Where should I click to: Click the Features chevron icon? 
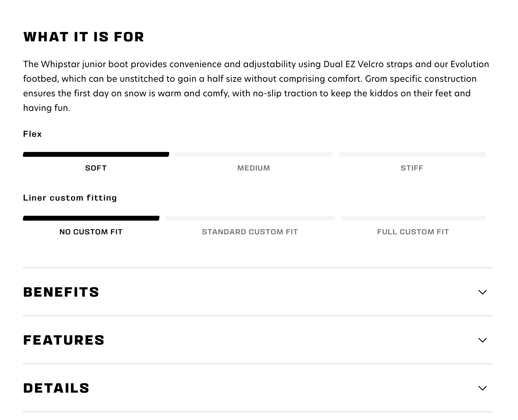point(482,340)
